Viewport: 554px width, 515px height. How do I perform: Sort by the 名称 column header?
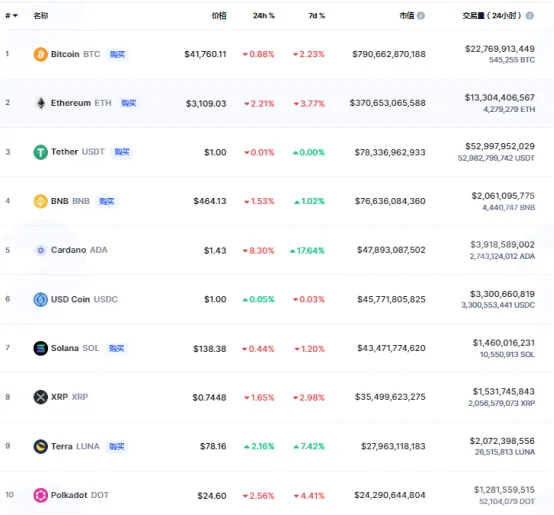click(41, 16)
